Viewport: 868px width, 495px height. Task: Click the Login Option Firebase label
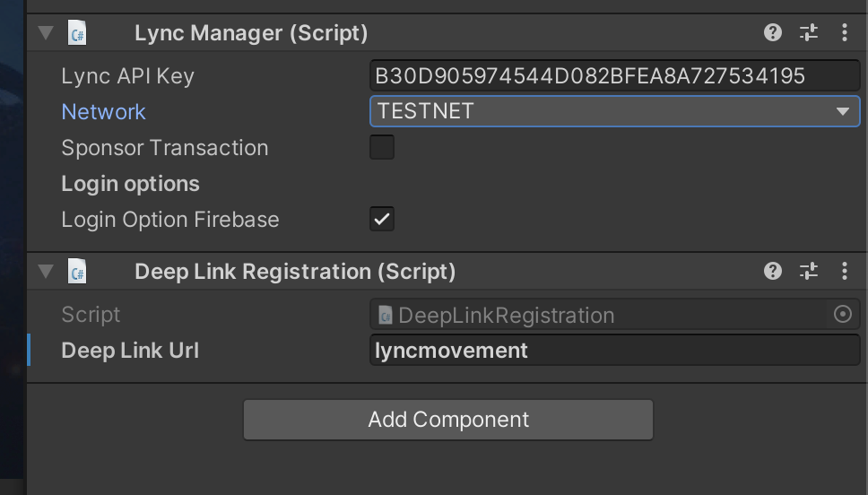[170, 220]
